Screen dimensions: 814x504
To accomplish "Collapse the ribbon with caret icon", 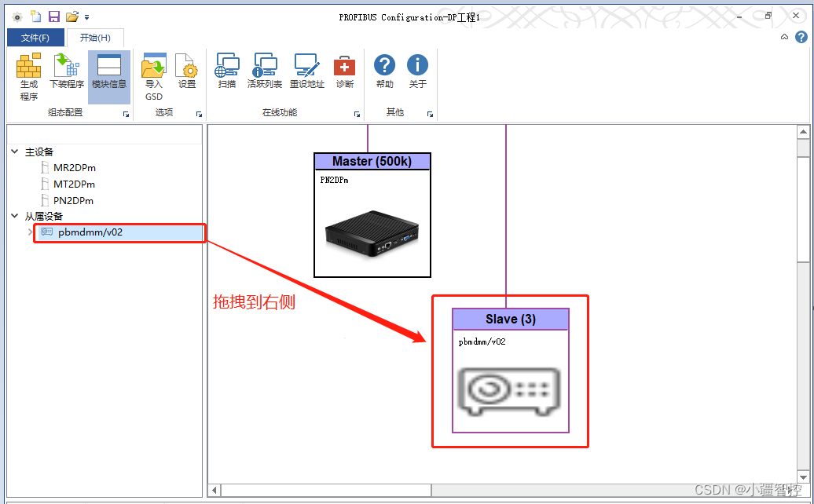I will [x=784, y=37].
